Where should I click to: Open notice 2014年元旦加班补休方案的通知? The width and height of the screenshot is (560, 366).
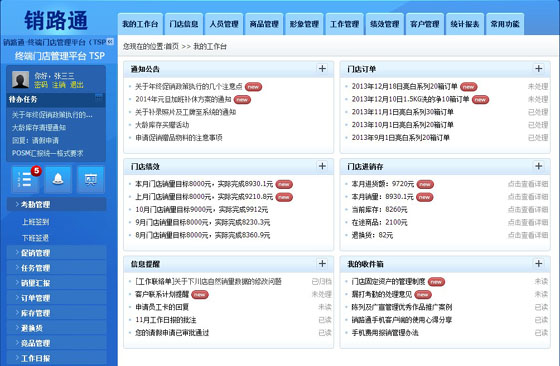click(x=183, y=99)
